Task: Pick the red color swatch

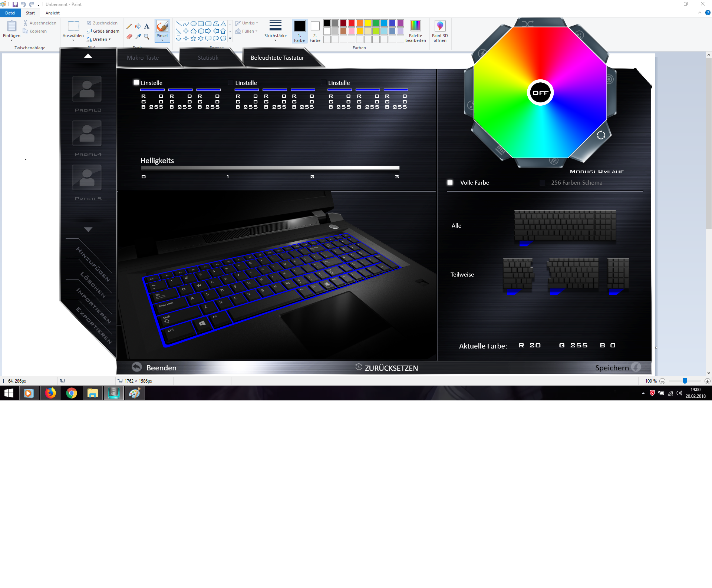Action: tap(352, 23)
